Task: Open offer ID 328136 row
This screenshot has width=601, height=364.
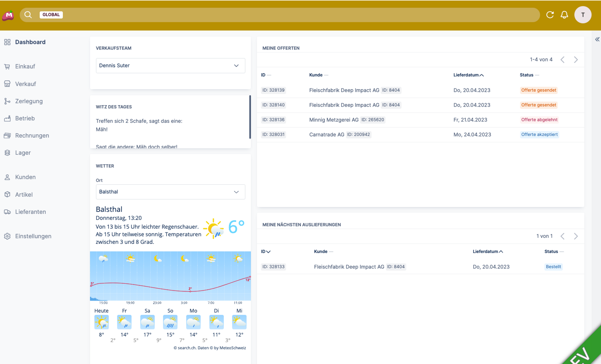Action: pyautogui.click(x=273, y=120)
